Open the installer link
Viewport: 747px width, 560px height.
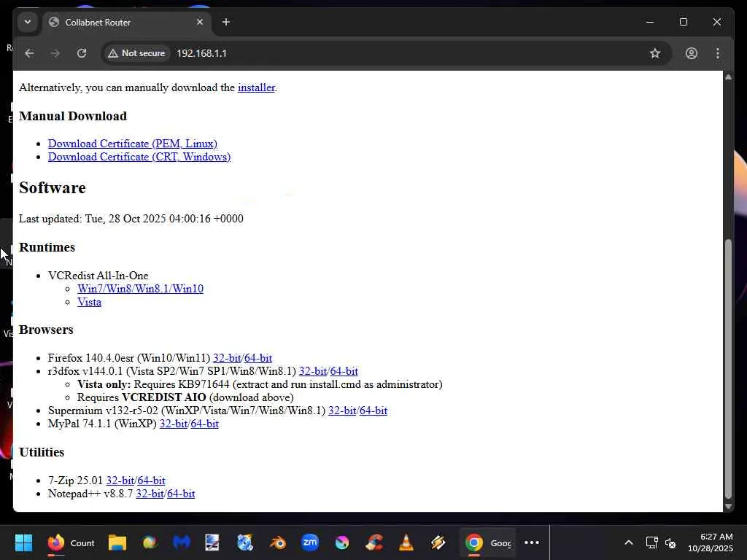(x=256, y=87)
